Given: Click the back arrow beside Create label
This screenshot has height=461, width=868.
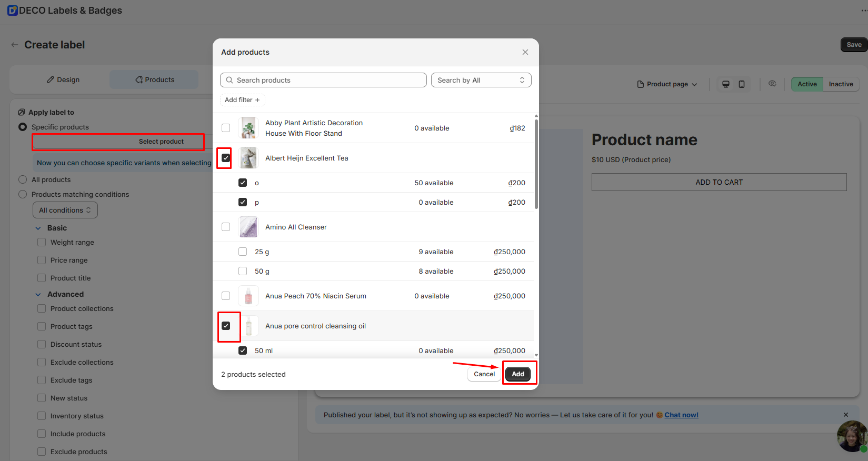Looking at the screenshot, I should (15, 45).
